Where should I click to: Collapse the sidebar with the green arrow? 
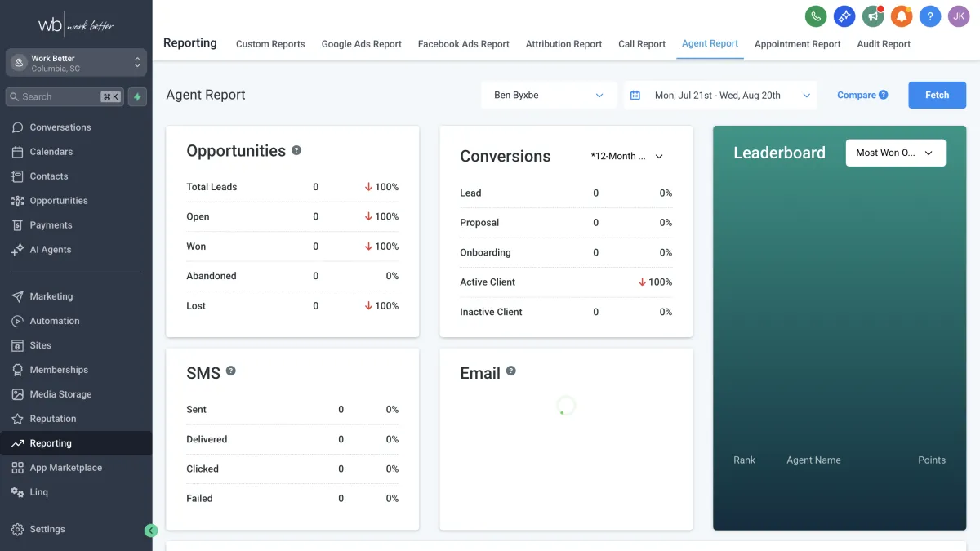coord(150,531)
